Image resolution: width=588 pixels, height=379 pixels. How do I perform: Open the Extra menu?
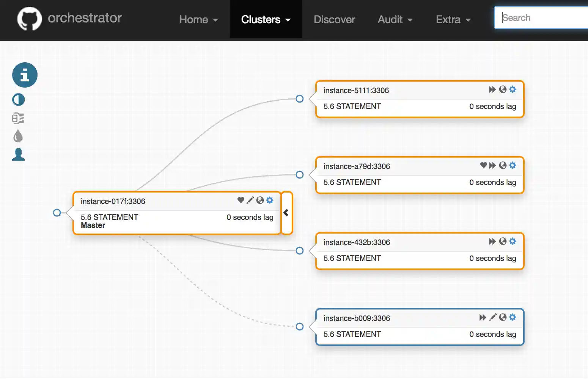point(453,19)
